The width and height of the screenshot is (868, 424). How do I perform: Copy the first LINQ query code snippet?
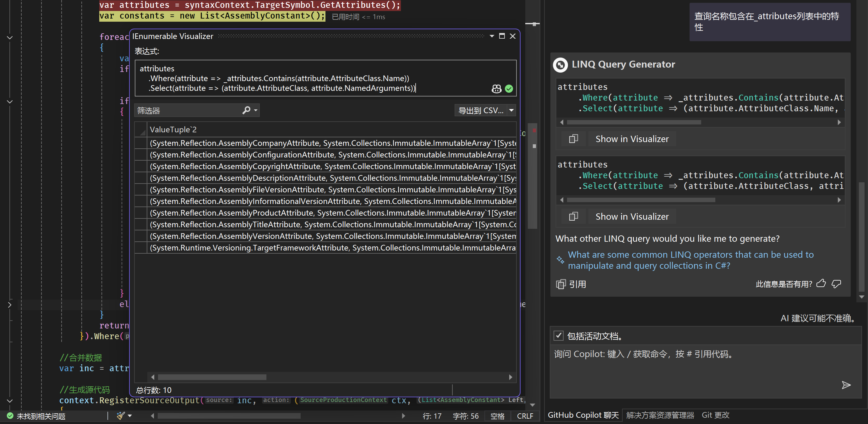[x=573, y=139]
